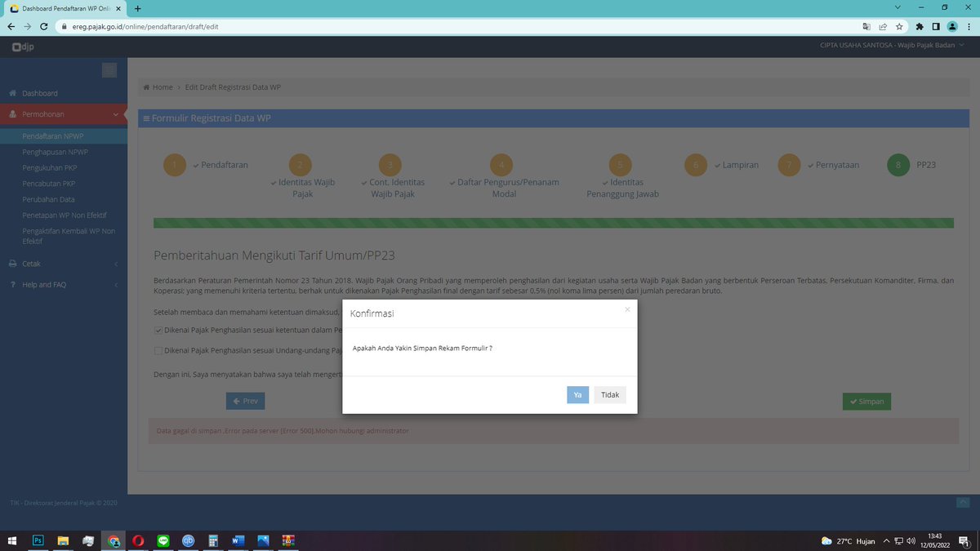Toggle checked PP23 Pajak Penghasilan checkbox
980x551 pixels.
[158, 330]
